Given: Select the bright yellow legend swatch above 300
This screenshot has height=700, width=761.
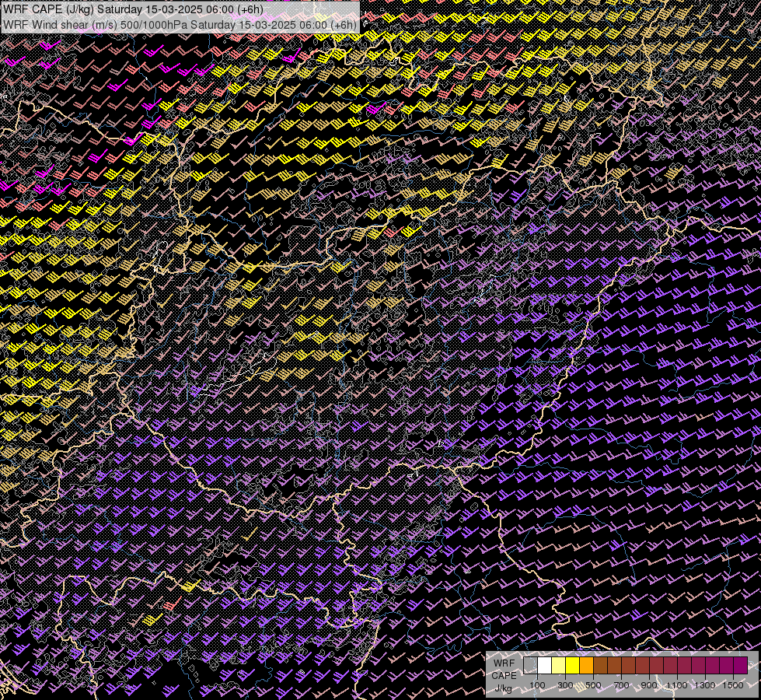Looking at the screenshot, I should [572, 665].
